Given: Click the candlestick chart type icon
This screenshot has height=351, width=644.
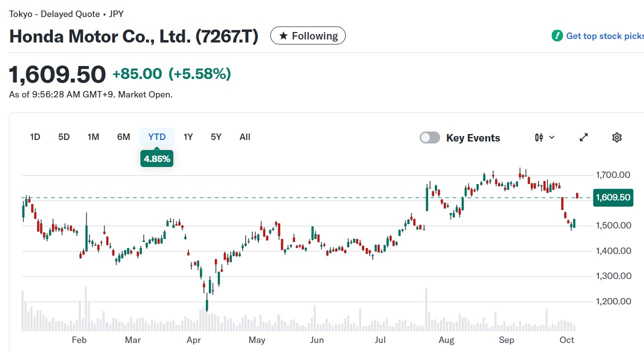Looking at the screenshot, I should click(x=539, y=137).
